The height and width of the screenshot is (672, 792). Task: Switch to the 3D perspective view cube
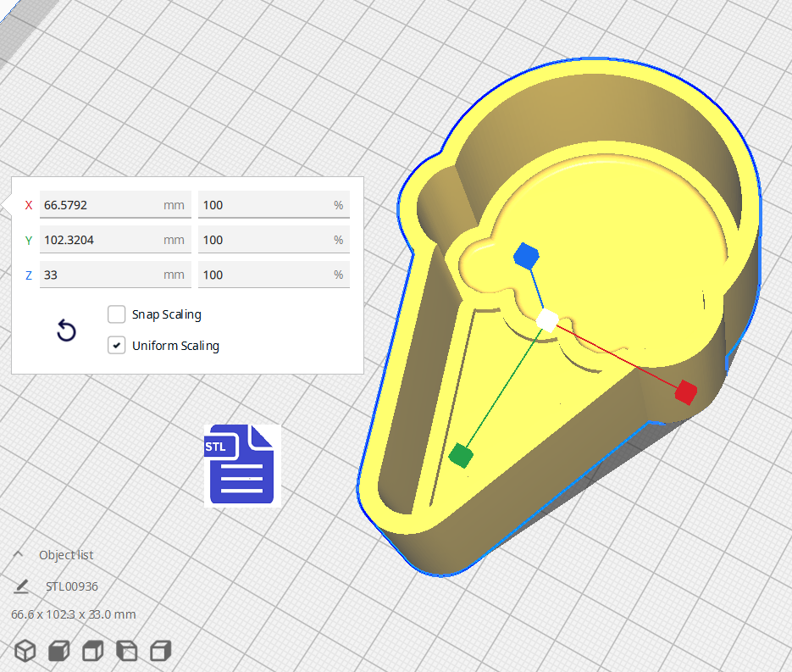coord(26,651)
